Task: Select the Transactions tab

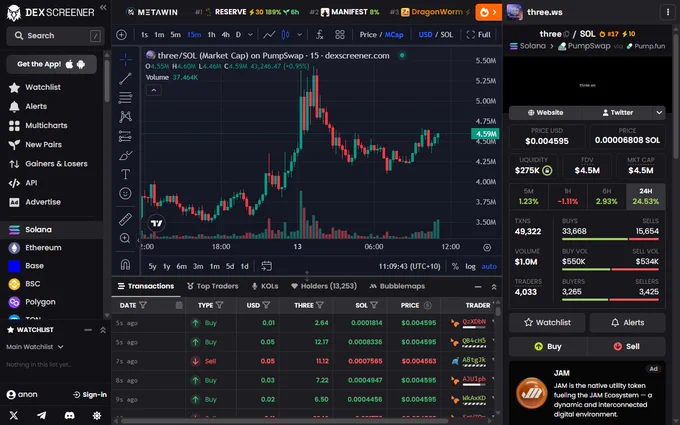Action: (x=146, y=286)
